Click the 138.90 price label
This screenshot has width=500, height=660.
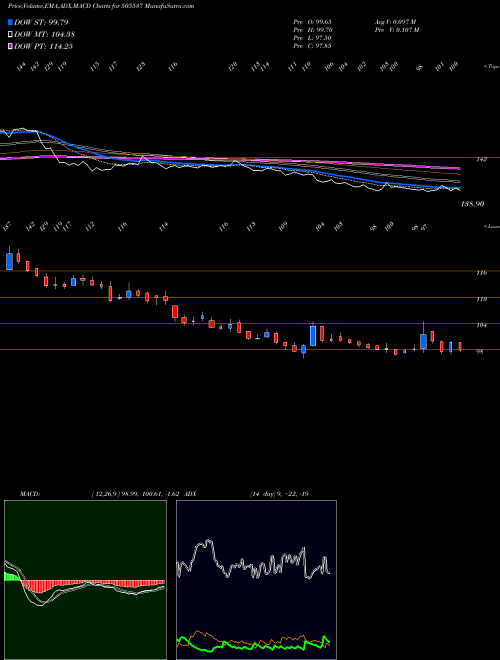(473, 204)
